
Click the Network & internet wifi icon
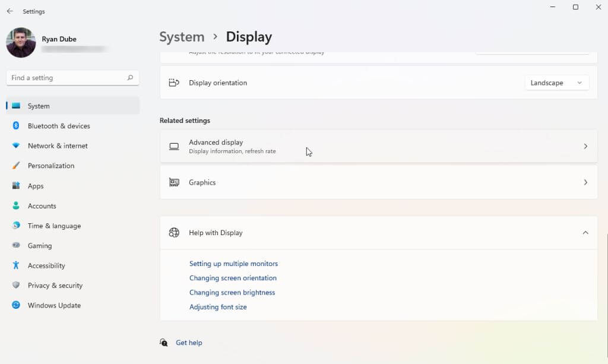click(16, 145)
